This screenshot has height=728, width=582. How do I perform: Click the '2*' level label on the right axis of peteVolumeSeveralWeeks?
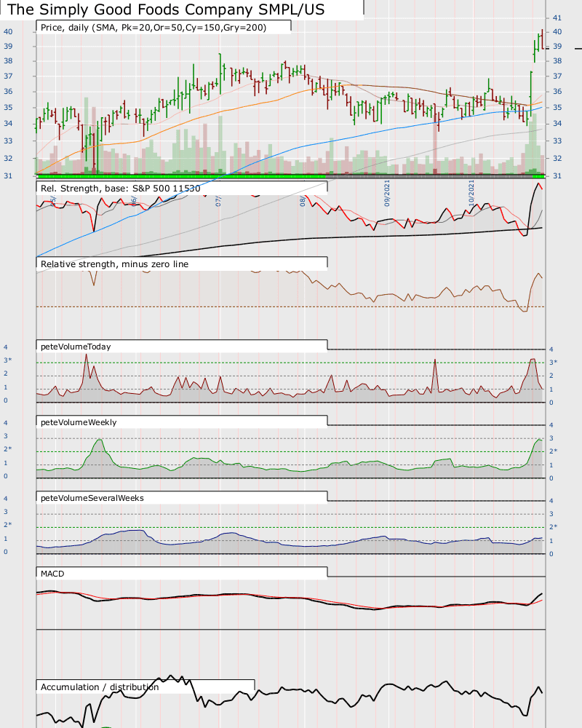click(553, 527)
